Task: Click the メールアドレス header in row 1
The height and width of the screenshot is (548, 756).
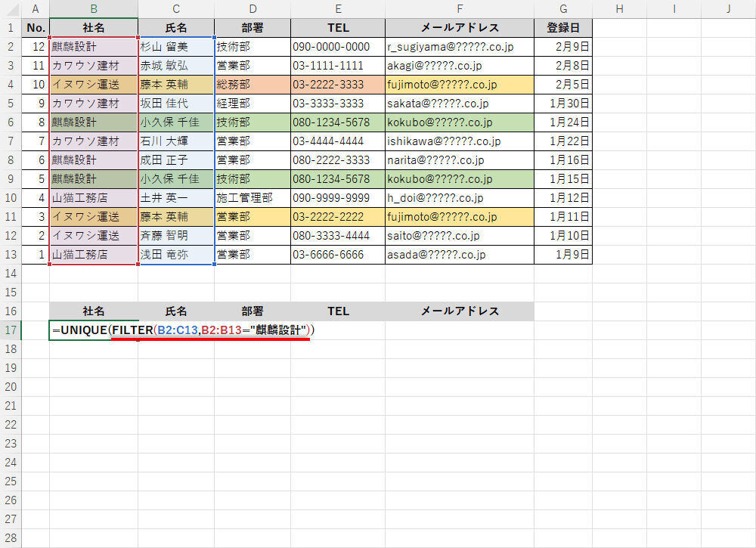Action: [460, 28]
